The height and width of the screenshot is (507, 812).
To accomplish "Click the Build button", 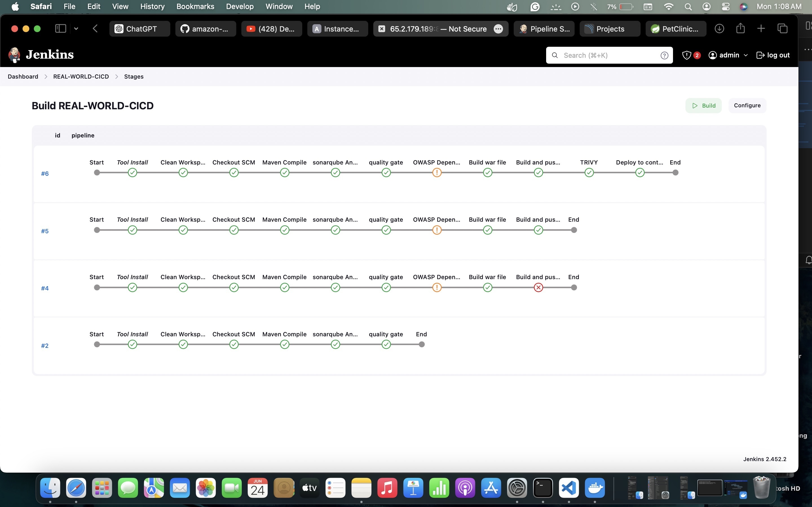I will coord(703,105).
